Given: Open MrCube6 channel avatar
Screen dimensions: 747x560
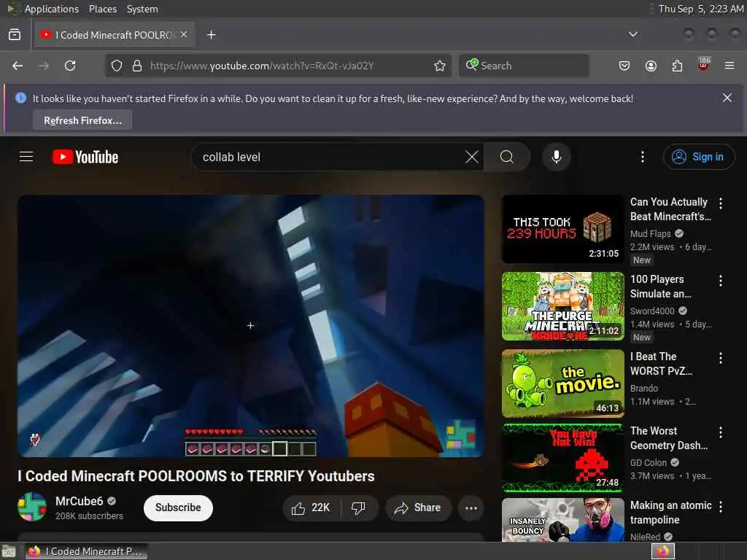Looking at the screenshot, I should click(32, 507).
